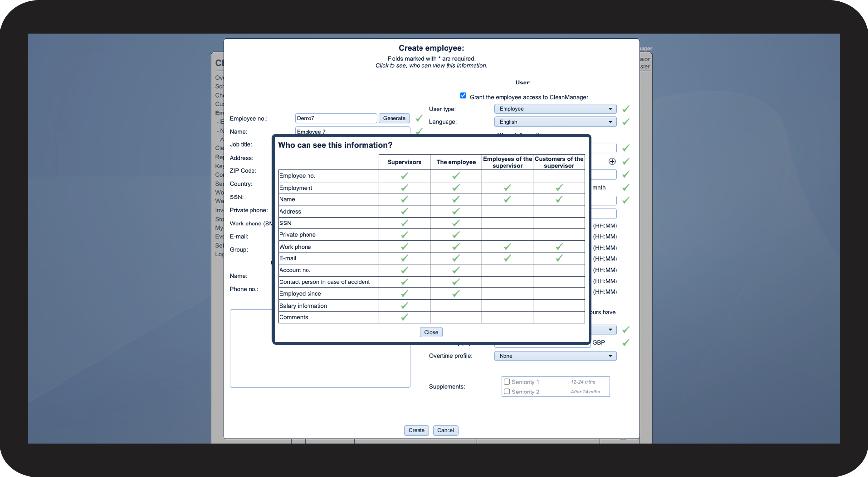
Task: Open the User type dropdown
Action: click(555, 109)
